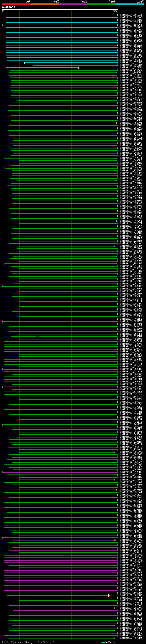The width and height of the screenshot is (146, 644).
Task: Click hit label UniRef100_B9RJ63
Action: coord(131,25)
